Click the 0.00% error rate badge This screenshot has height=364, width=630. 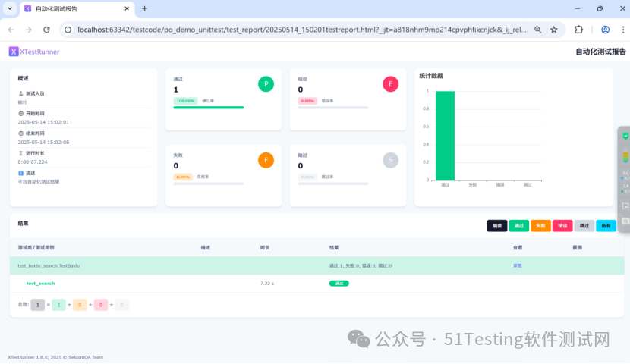coord(307,101)
